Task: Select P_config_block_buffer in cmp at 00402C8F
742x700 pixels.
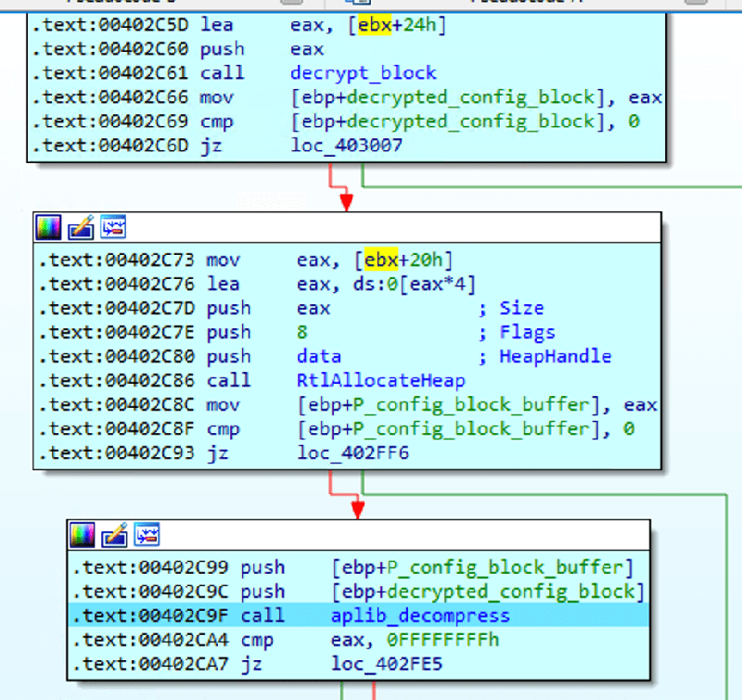Action: (x=471, y=429)
